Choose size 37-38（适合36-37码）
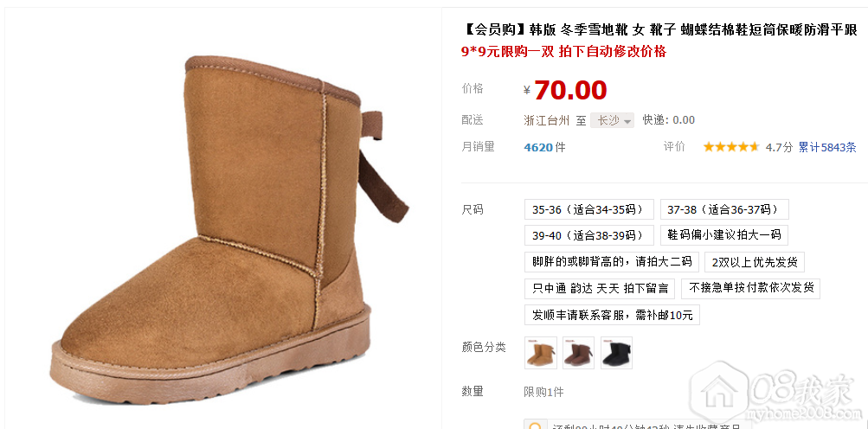This screenshot has height=429, width=868. 724,209
